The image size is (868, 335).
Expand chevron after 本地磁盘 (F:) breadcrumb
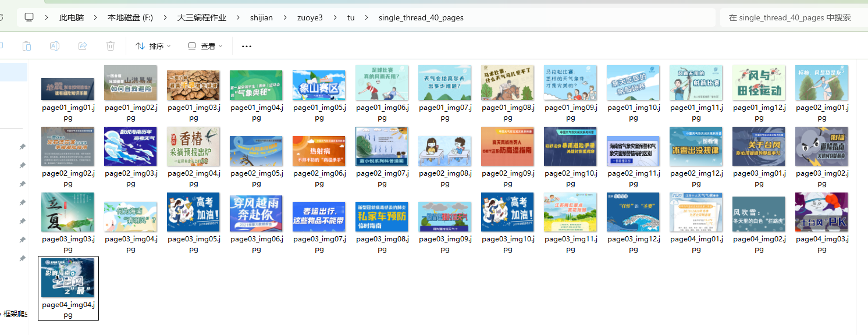[x=165, y=17]
